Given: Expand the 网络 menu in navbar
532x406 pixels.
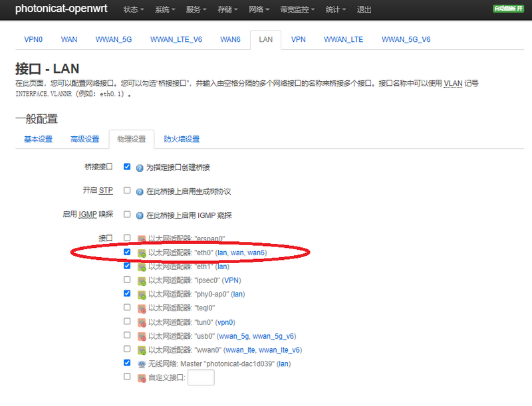Looking at the screenshot, I should pos(260,10).
